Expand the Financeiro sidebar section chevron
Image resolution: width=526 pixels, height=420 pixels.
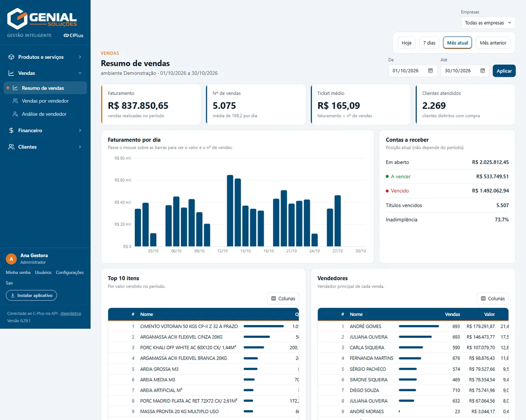[x=80, y=130]
